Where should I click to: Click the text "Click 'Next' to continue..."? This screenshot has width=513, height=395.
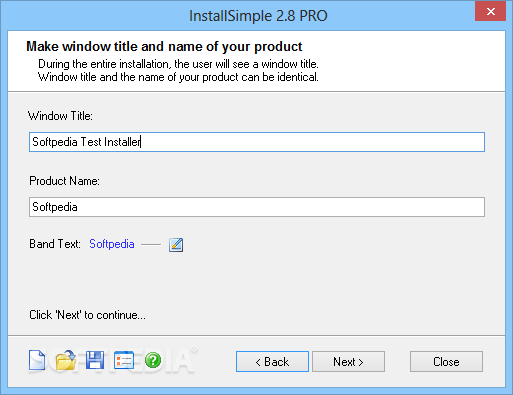87,315
